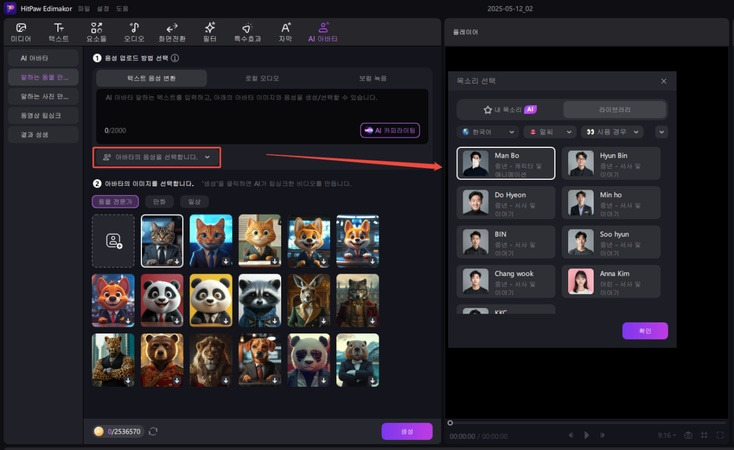Open the accent filter dropdown with red icon
734x450 pixels.
[x=550, y=132]
